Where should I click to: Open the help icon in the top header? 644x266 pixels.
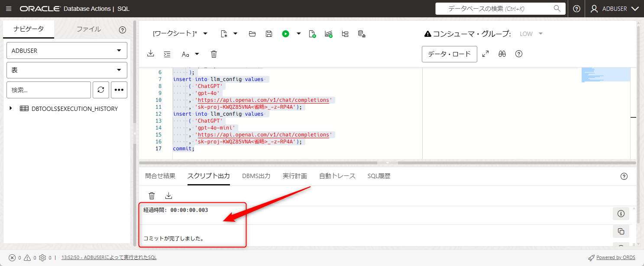coord(576,9)
